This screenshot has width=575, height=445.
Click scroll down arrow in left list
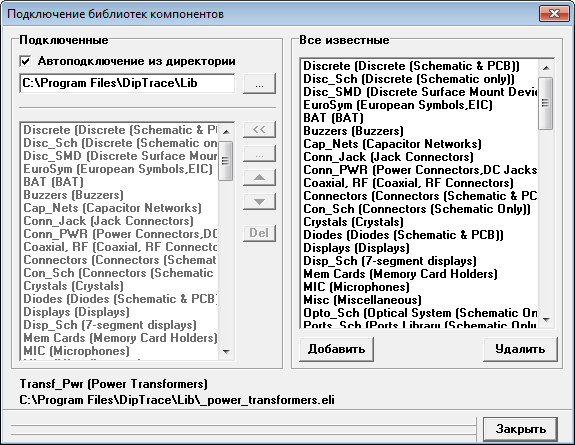[x=226, y=351]
